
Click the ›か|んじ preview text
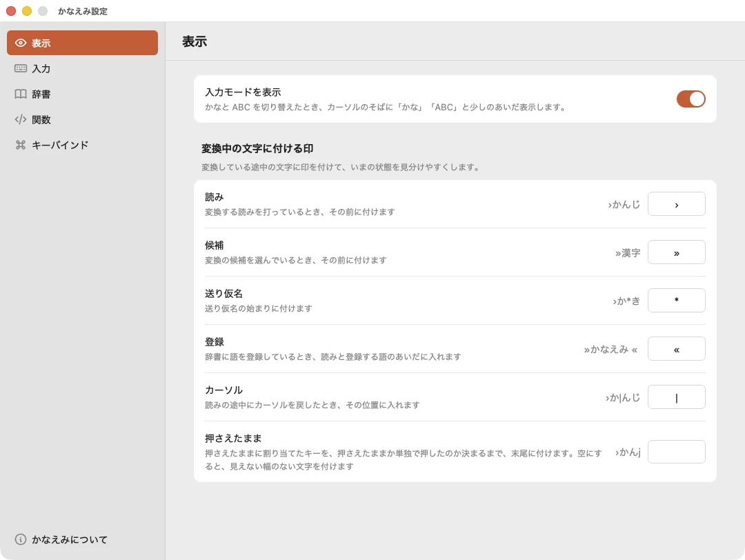(x=622, y=397)
